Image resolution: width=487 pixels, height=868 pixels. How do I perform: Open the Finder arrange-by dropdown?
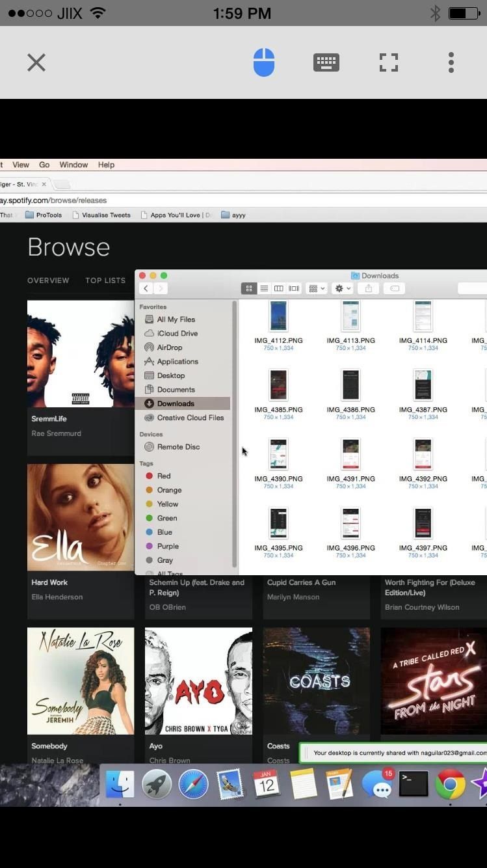click(x=316, y=288)
